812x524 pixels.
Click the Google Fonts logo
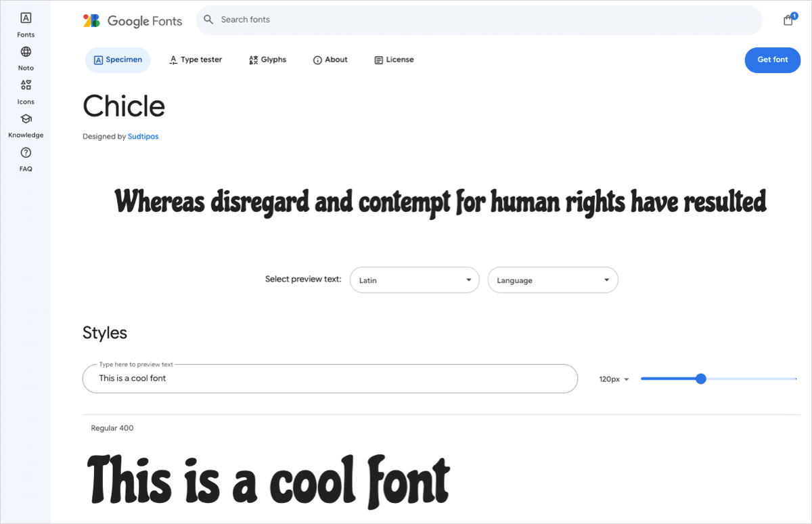[x=91, y=20]
